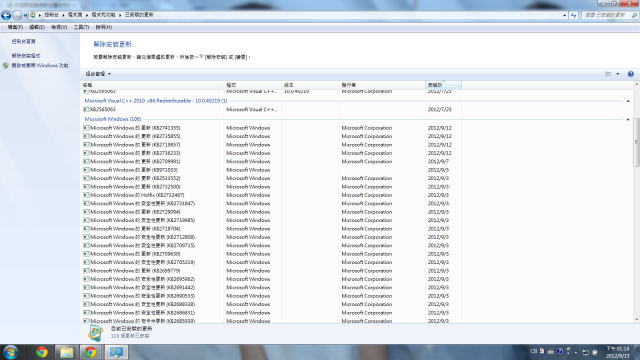Switch to Control Panel taskbar button
The image size is (640, 360).
(116, 352)
